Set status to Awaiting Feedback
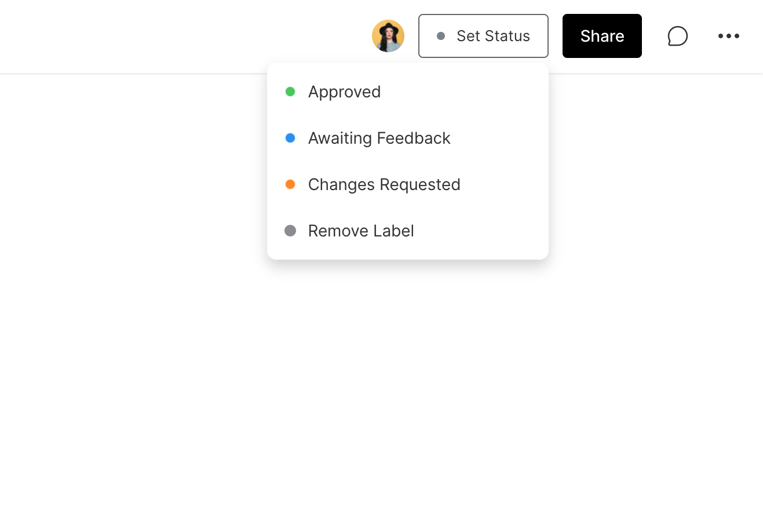This screenshot has height=532, width=763. [x=379, y=138]
